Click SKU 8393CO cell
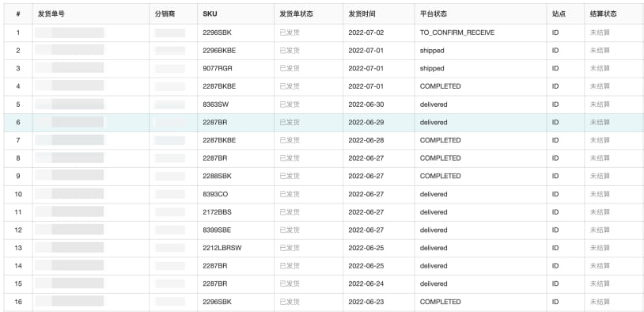Viewport: 644px width, 312px height. (215, 194)
